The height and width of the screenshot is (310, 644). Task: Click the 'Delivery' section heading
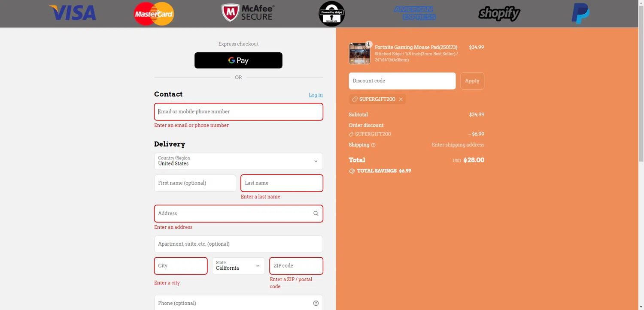coord(170,144)
